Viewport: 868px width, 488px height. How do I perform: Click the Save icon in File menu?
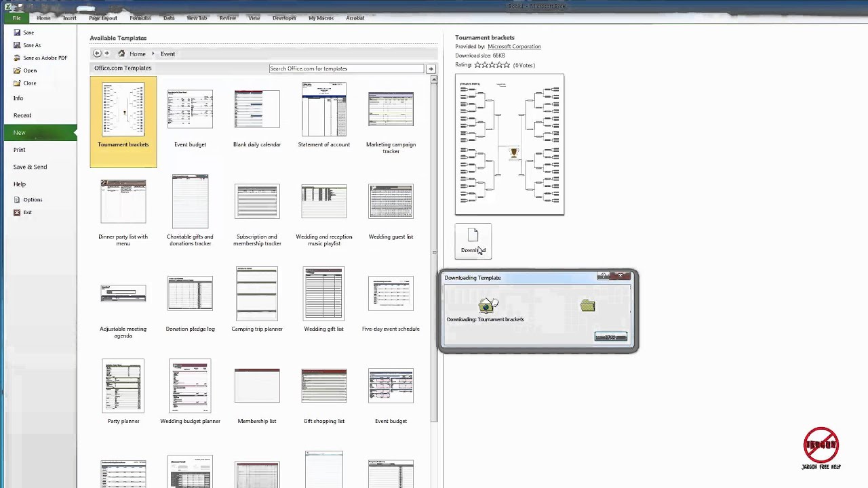17,33
